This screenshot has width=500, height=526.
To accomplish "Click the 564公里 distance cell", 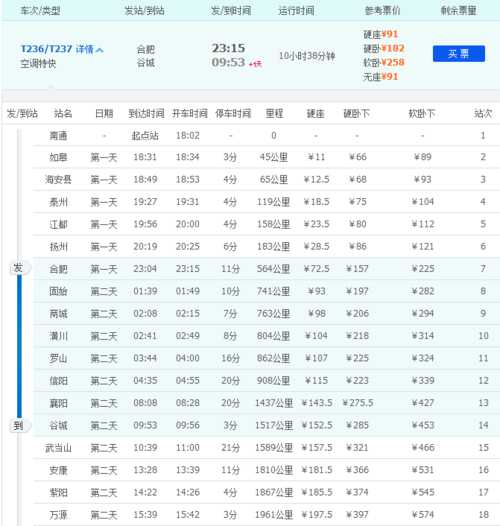I will pos(274,269).
